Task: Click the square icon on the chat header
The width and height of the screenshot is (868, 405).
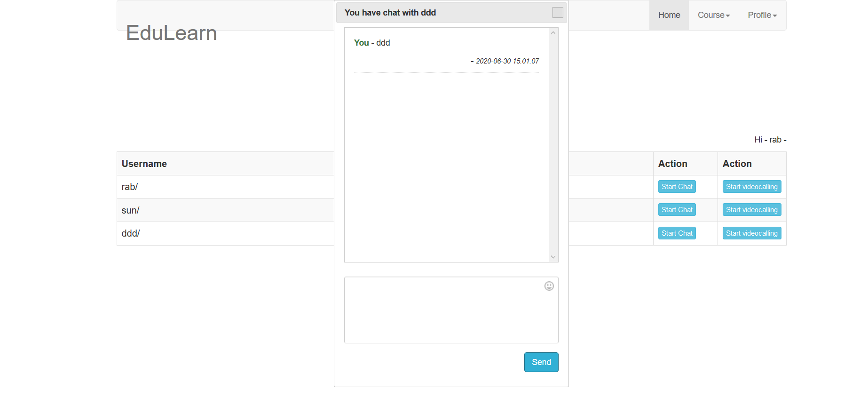Action: coord(557,13)
